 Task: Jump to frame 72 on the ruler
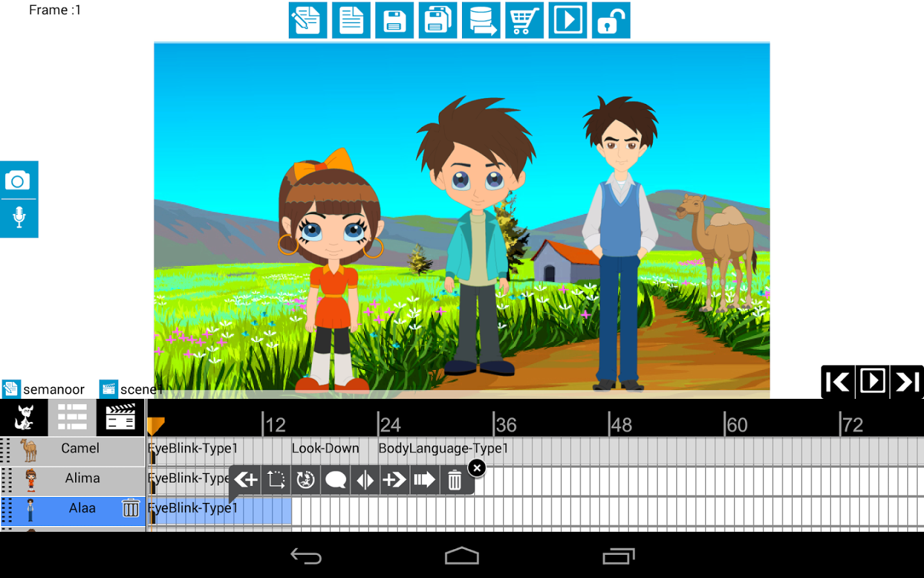pyautogui.click(x=852, y=425)
